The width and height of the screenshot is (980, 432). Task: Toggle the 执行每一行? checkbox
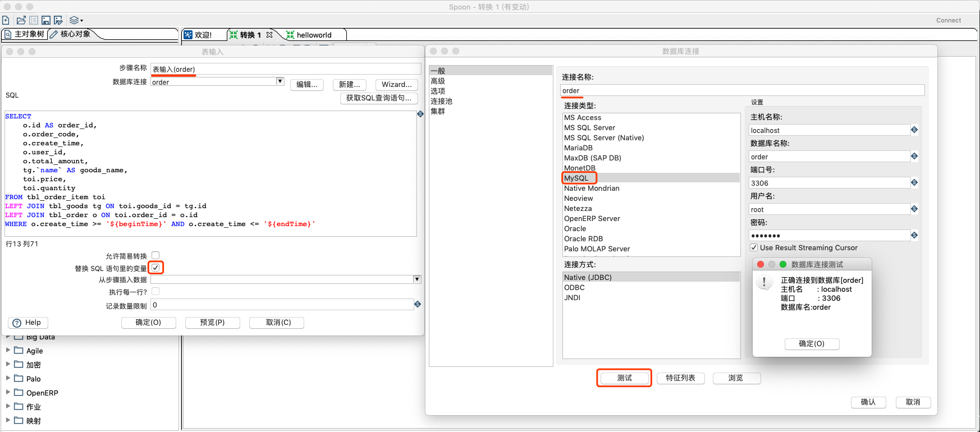(x=155, y=291)
